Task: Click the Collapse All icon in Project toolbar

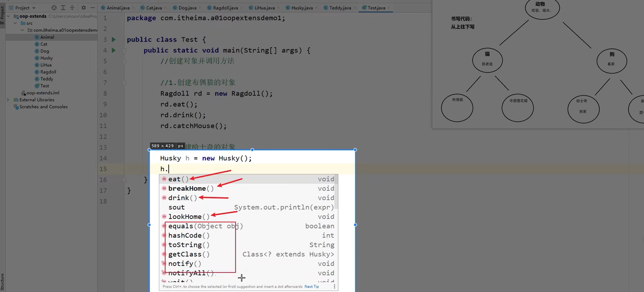Action: tap(72, 8)
